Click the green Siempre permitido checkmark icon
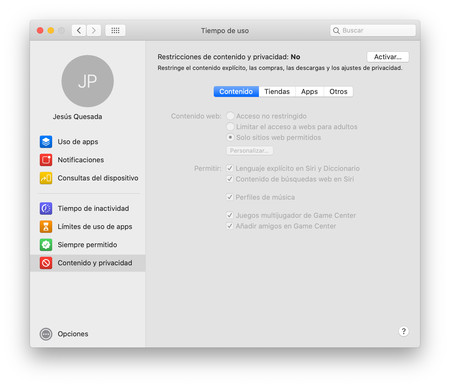Image resolution: width=450 pixels, height=387 pixels. (46, 245)
